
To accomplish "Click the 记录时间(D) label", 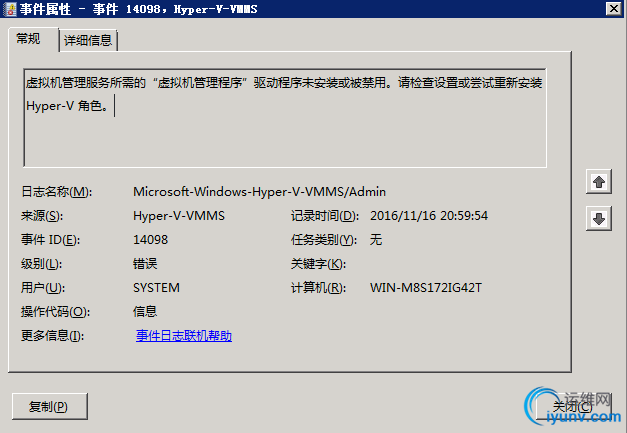I will pyautogui.click(x=325, y=216).
